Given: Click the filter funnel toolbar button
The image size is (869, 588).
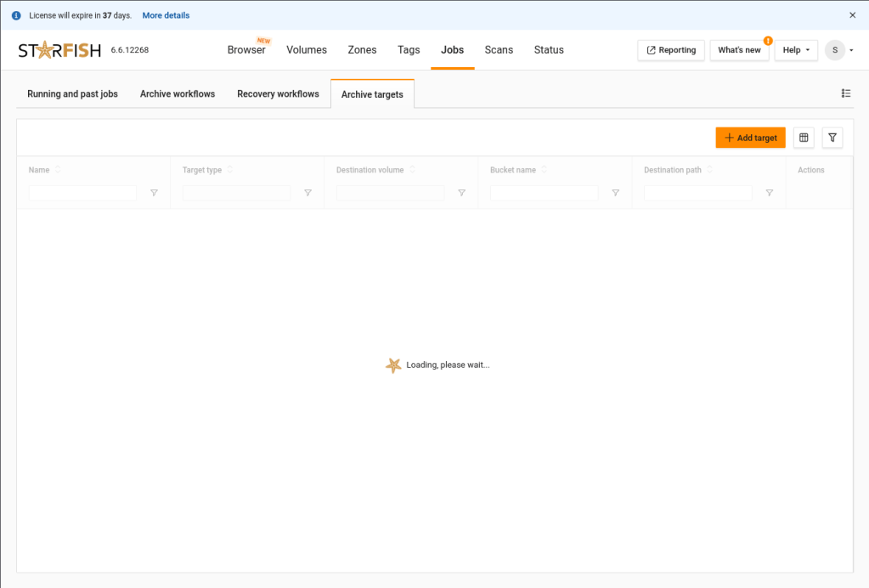Looking at the screenshot, I should (832, 138).
